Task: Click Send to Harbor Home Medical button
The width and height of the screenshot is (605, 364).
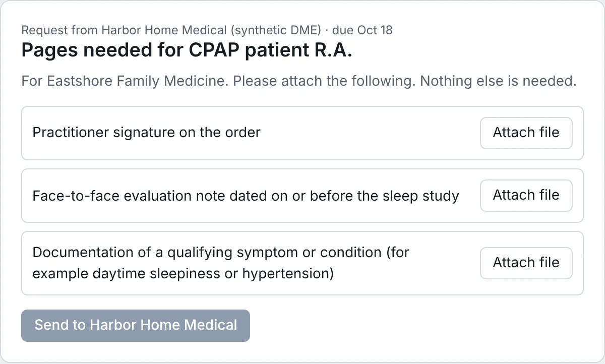Action: pos(136,326)
